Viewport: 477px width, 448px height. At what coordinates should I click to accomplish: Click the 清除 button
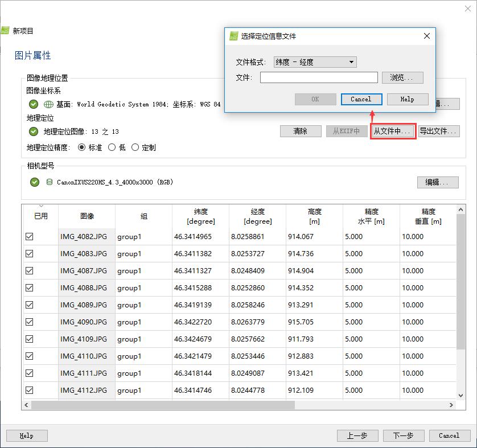pyautogui.click(x=301, y=131)
